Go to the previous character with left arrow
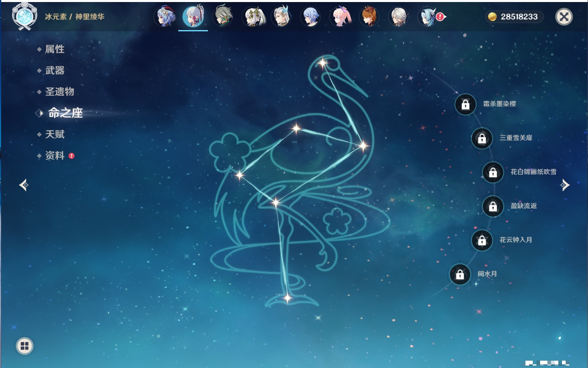 (24, 185)
